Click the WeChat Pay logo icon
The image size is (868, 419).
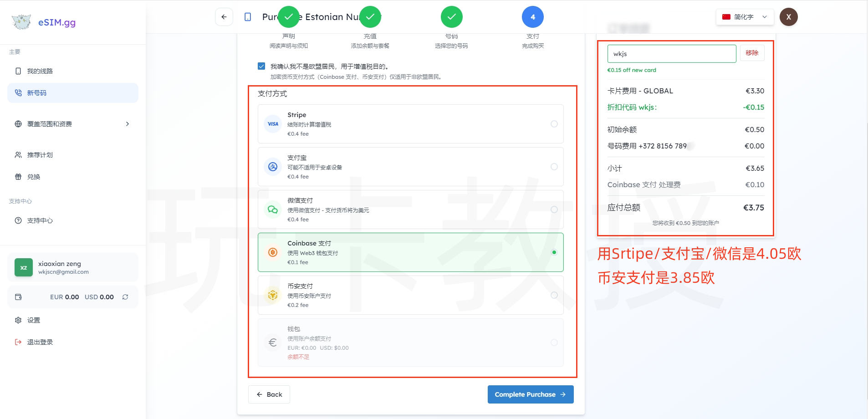[273, 209]
